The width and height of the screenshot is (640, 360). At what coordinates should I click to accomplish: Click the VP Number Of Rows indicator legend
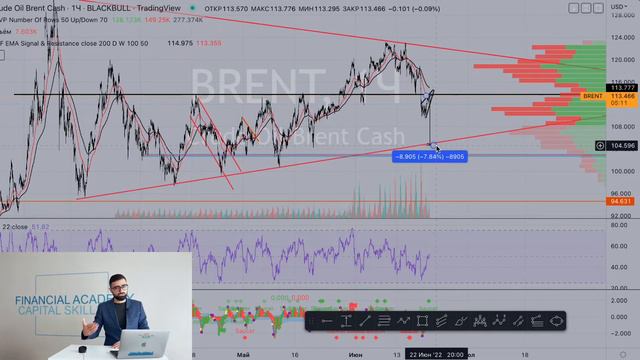pos(54,20)
